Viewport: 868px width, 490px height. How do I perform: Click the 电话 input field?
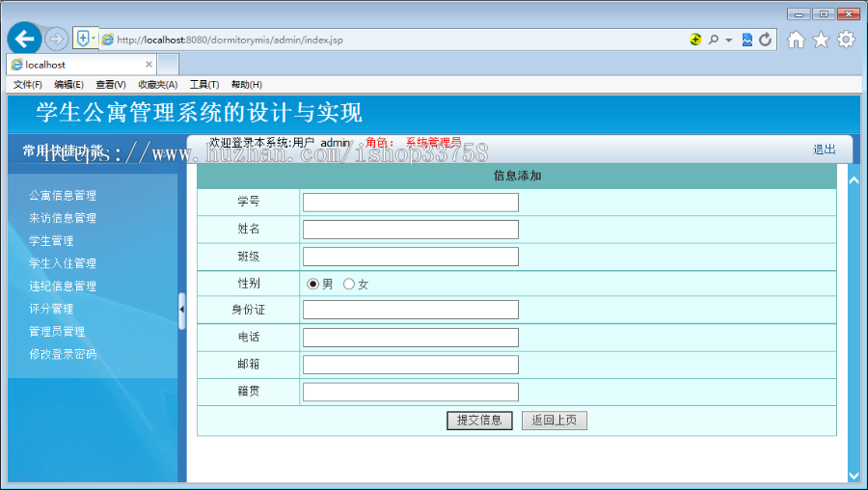click(x=411, y=338)
